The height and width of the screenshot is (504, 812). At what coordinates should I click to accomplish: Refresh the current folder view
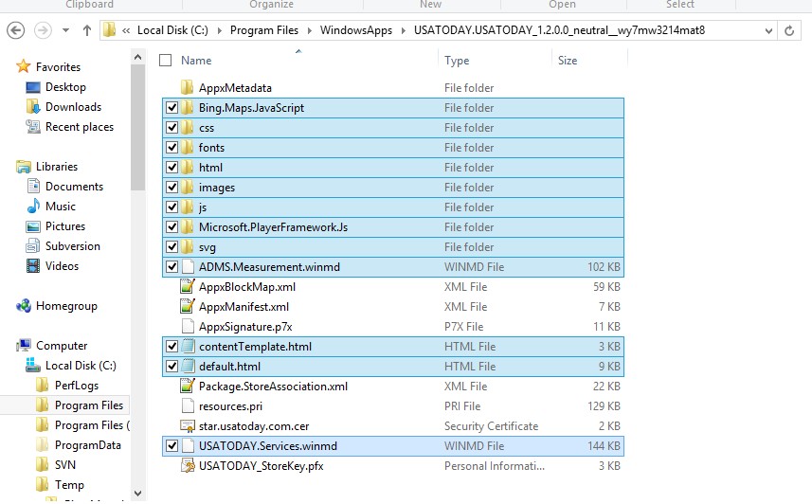coord(789,30)
